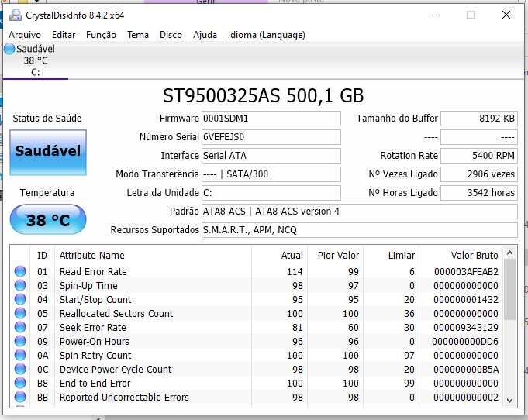Click the scroll up arrow of attribute list

(x=510, y=253)
